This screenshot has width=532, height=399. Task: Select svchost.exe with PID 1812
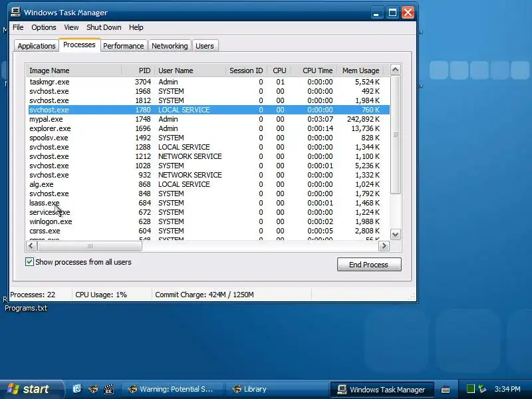pyautogui.click(x=209, y=100)
